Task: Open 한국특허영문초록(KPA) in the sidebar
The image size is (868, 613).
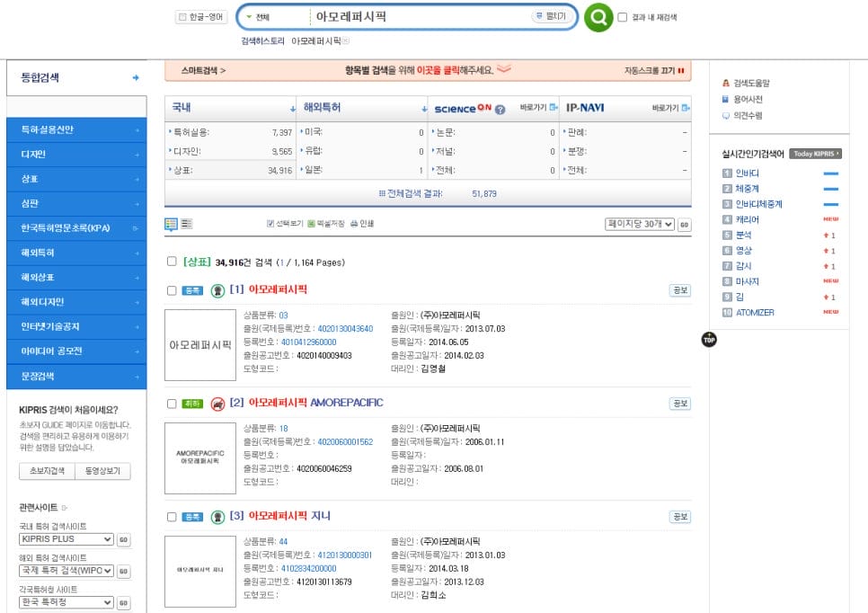Action: (x=76, y=228)
